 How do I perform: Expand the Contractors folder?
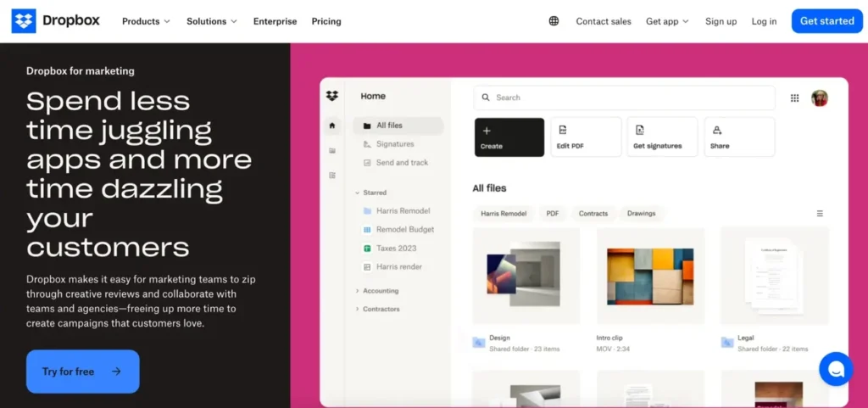point(357,309)
